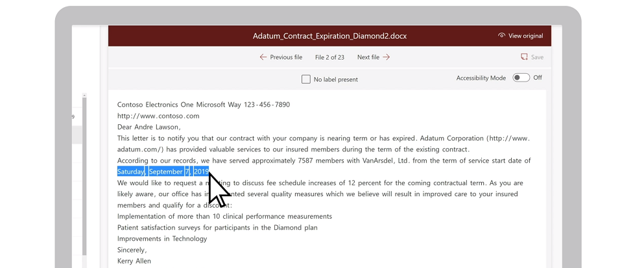Click the File 2 of 23 indicator
Viewport: 644px width, 268px height.
[x=330, y=58]
